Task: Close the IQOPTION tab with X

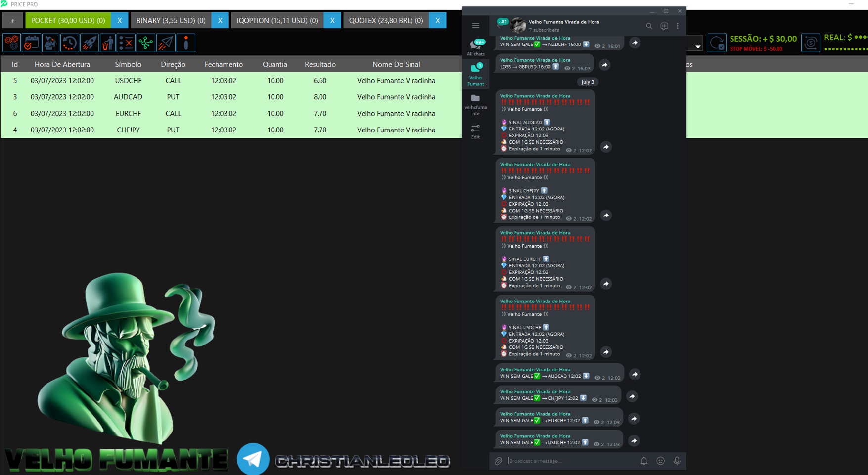Action: pos(332,20)
